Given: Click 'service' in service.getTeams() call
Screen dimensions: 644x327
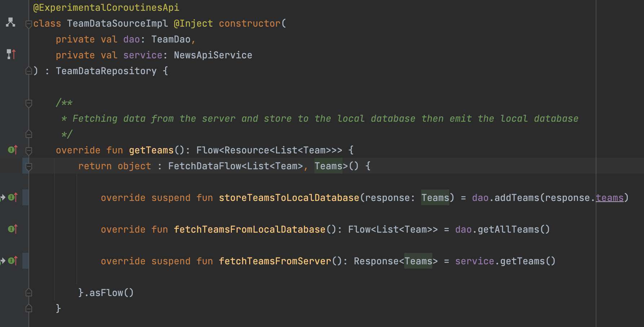Looking at the screenshot, I should (x=475, y=261).
